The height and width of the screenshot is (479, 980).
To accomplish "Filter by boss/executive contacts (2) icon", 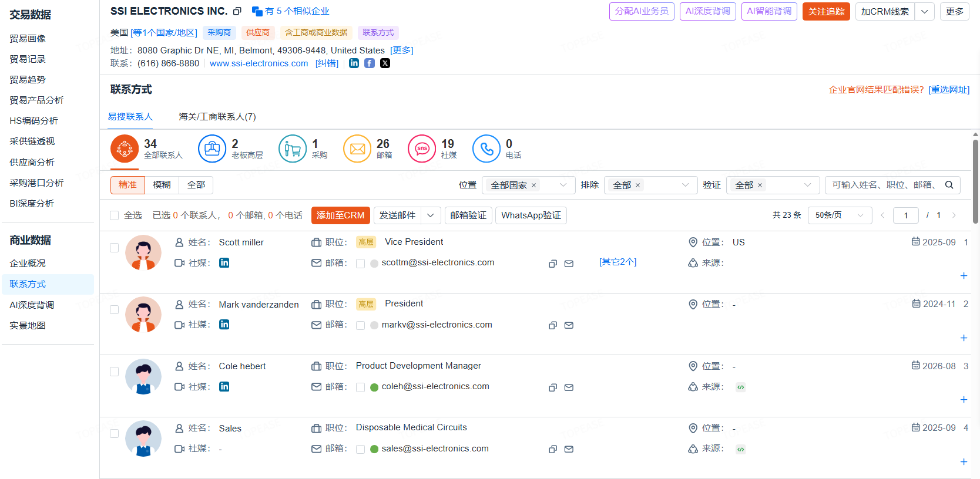I will 212,149.
